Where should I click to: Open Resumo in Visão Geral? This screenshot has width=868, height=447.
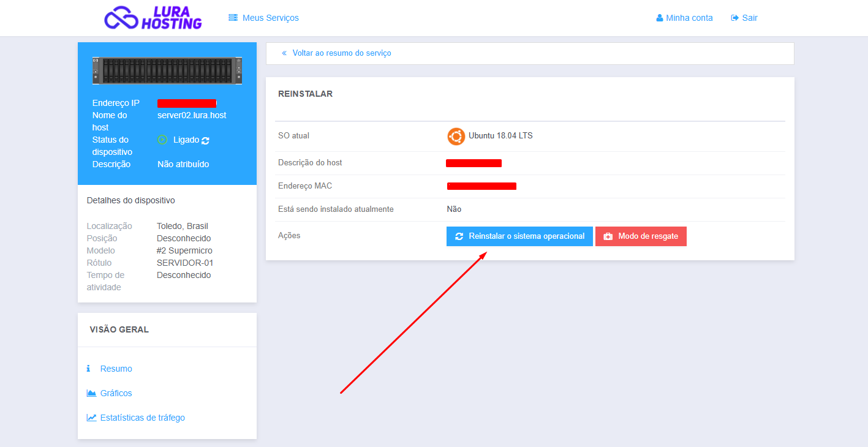coord(116,369)
